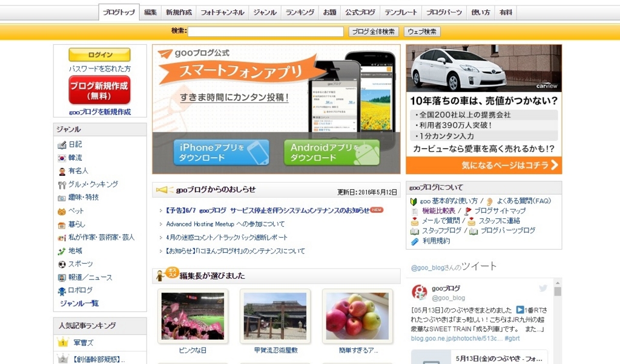This screenshot has height=364, width=620.
Task: Open the apples photo thumbnail 簡単すぎるア...
Action: coord(357,316)
